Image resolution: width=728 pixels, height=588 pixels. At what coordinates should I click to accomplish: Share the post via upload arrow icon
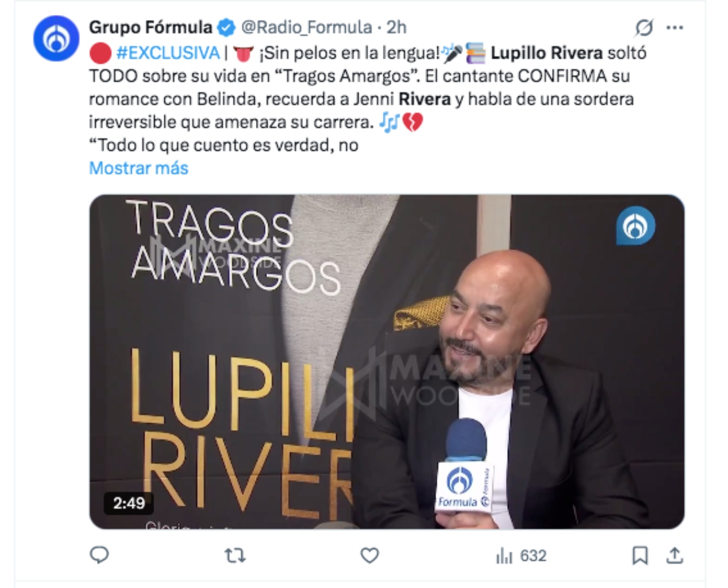pos(675,555)
